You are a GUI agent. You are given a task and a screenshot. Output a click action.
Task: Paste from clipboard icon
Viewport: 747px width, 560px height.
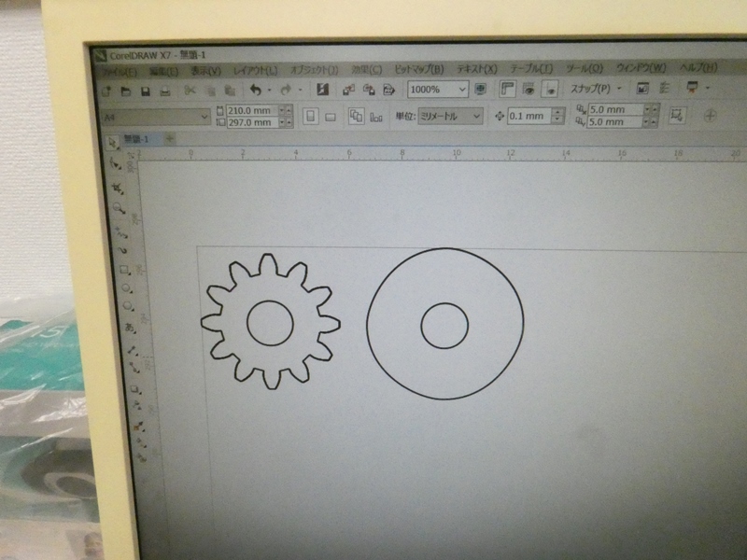pos(230,91)
